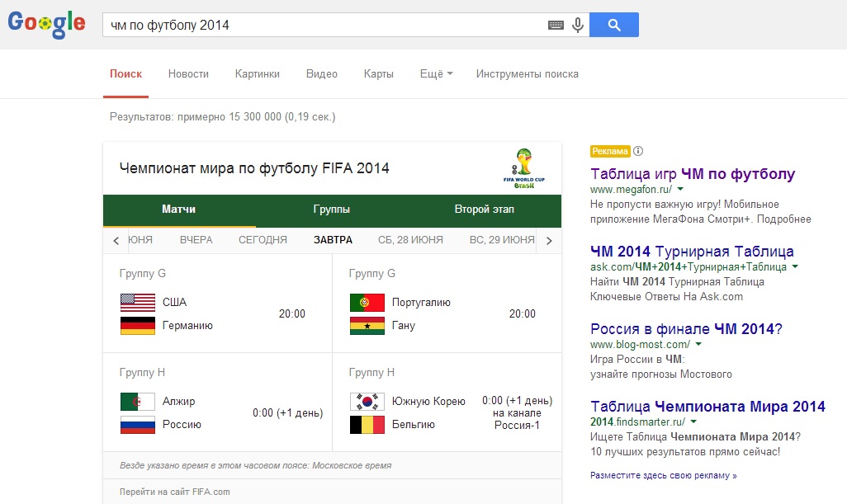Start voice search with the microphone
The width and height of the screenshot is (847, 504).
[578, 26]
